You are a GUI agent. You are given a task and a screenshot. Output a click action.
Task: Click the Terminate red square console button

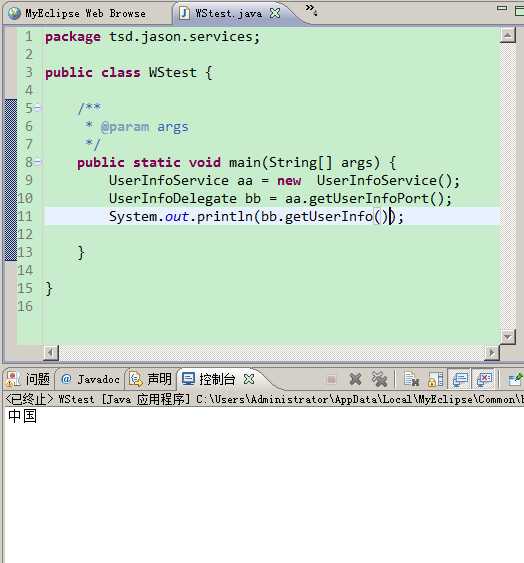pos(331,379)
